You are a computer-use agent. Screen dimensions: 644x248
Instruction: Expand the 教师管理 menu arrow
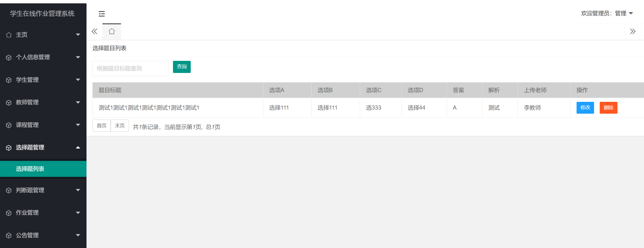[x=78, y=102]
